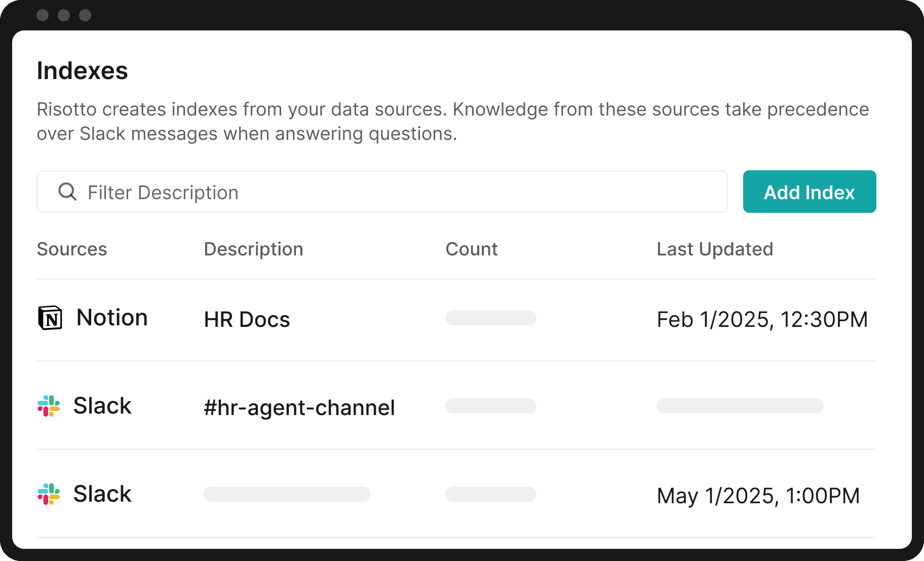The width and height of the screenshot is (924, 561).
Task: Select the Notion source name
Action: [112, 318]
